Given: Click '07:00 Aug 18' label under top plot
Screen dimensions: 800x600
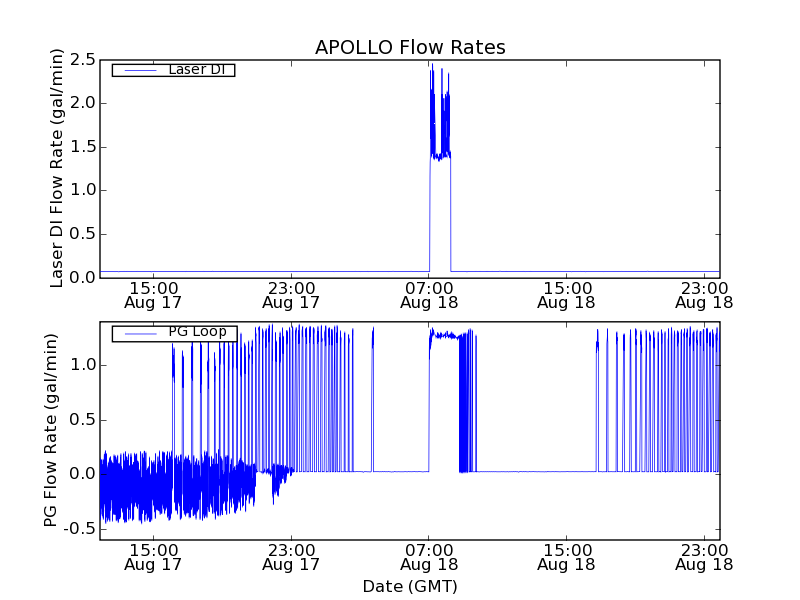Looking at the screenshot, I should tap(429, 295).
